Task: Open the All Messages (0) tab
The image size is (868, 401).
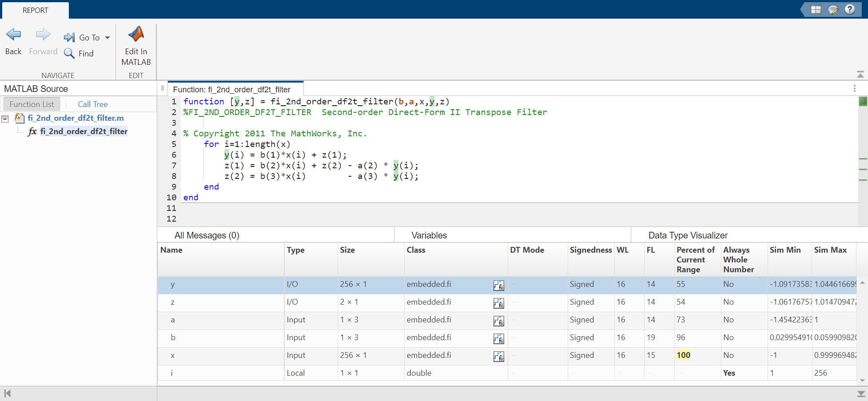Action: point(207,235)
